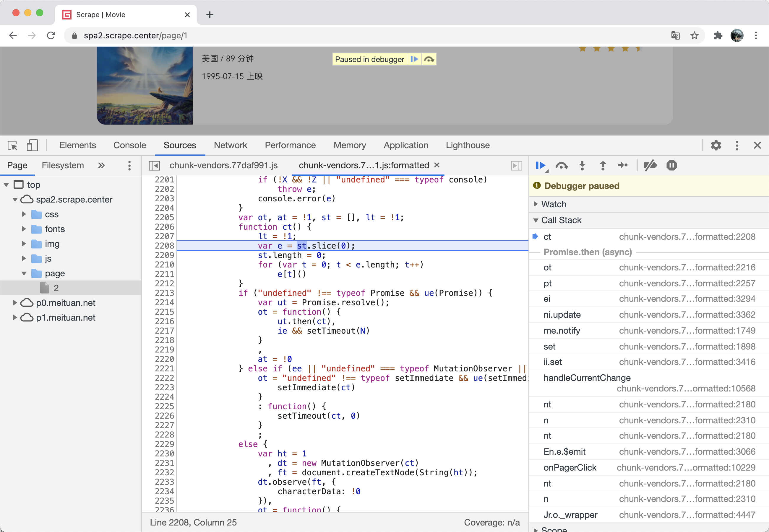Toggle the Filesystem panel tab
Screen dimensions: 769x532
pos(62,166)
